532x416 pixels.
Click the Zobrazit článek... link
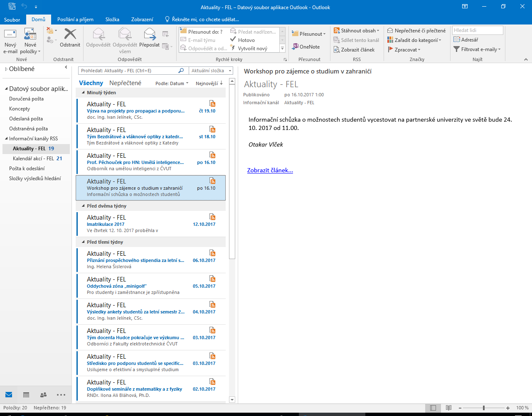click(270, 170)
